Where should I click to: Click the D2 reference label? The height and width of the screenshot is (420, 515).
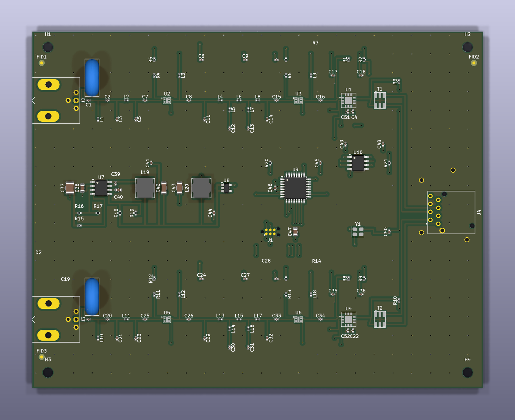tap(39, 252)
